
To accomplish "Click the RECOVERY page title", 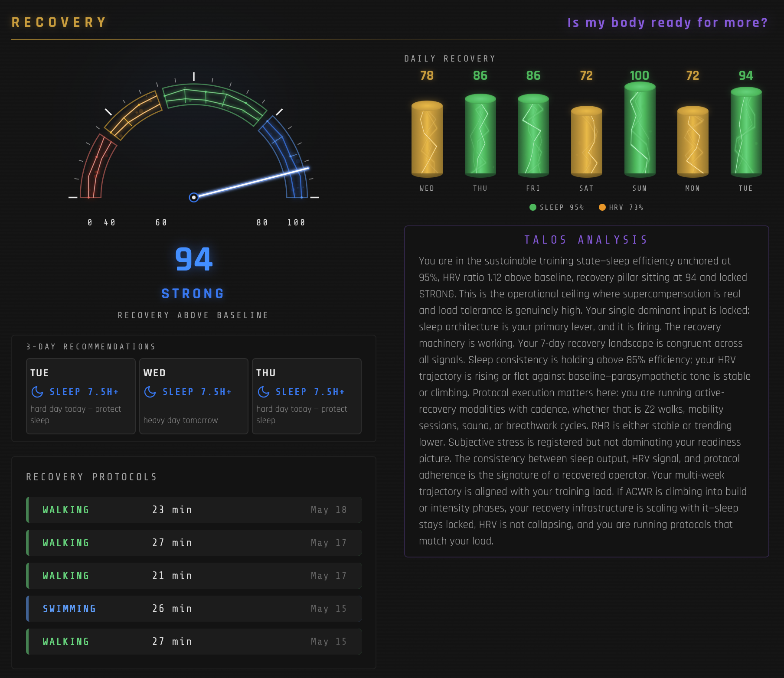I will pyautogui.click(x=59, y=22).
